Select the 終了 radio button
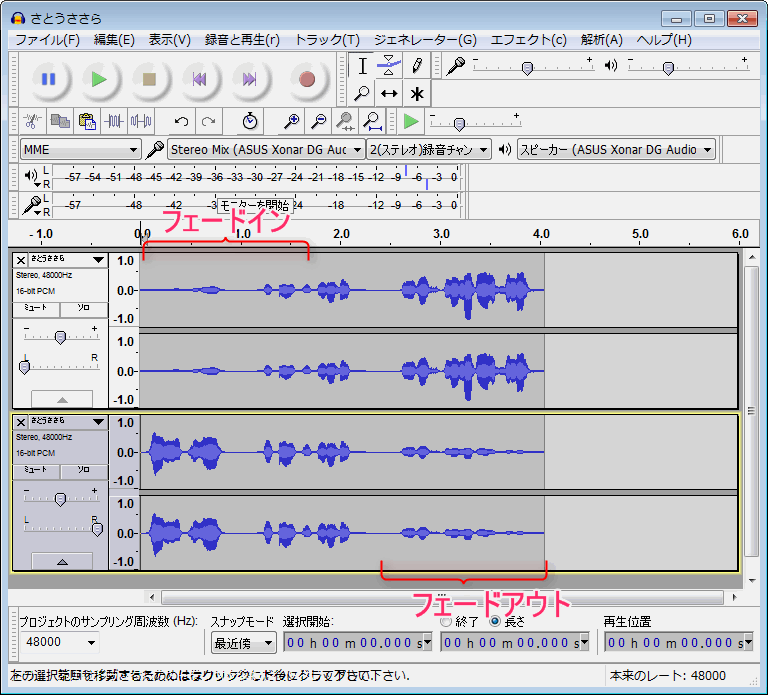Image resolution: width=768 pixels, height=695 pixels. coord(446,622)
